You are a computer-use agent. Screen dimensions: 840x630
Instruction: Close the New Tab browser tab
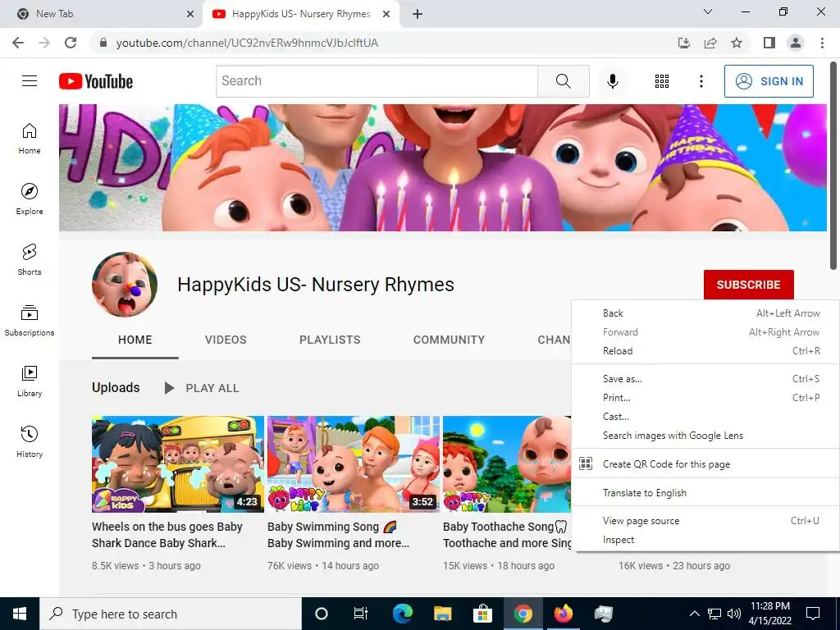(x=190, y=14)
